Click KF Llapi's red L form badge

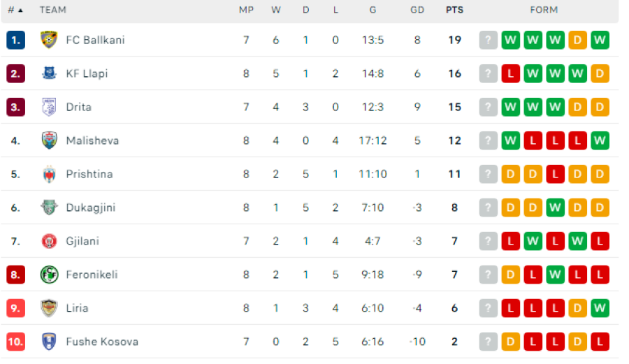coord(511,74)
